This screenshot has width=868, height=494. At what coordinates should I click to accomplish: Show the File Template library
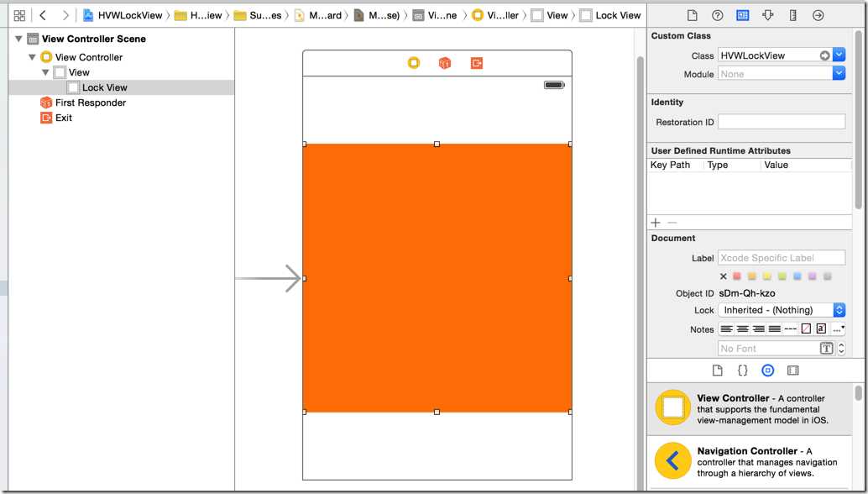[718, 370]
